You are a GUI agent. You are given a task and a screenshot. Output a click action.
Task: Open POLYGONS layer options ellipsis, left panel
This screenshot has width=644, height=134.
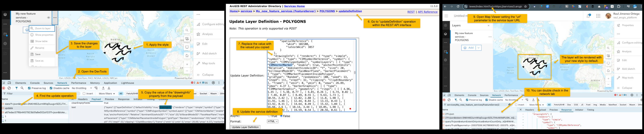pos(55,18)
